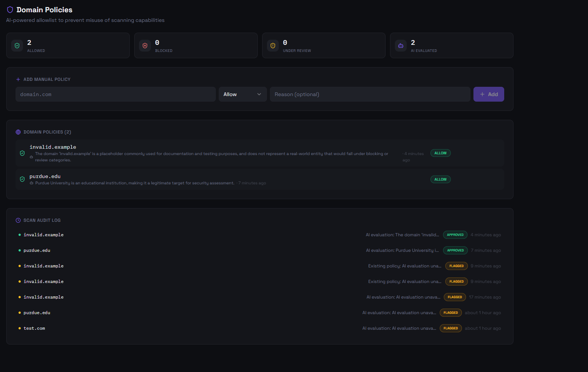Click the Domain Policies shield header icon
The height and width of the screenshot is (372, 588).
pyautogui.click(x=10, y=10)
